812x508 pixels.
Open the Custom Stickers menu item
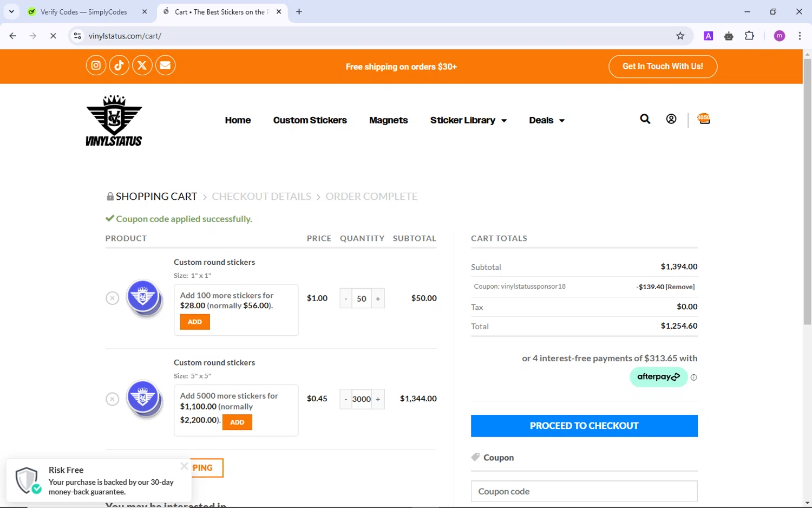tap(310, 120)
